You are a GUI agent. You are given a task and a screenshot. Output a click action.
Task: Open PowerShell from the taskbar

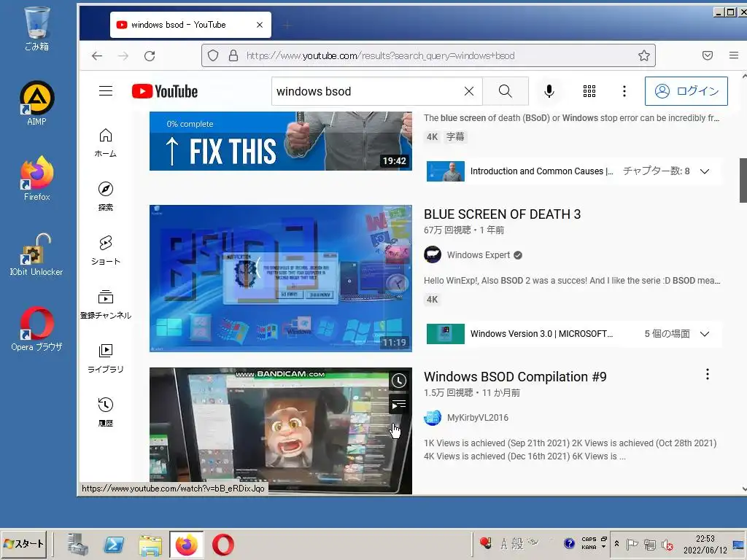(114, 544)
